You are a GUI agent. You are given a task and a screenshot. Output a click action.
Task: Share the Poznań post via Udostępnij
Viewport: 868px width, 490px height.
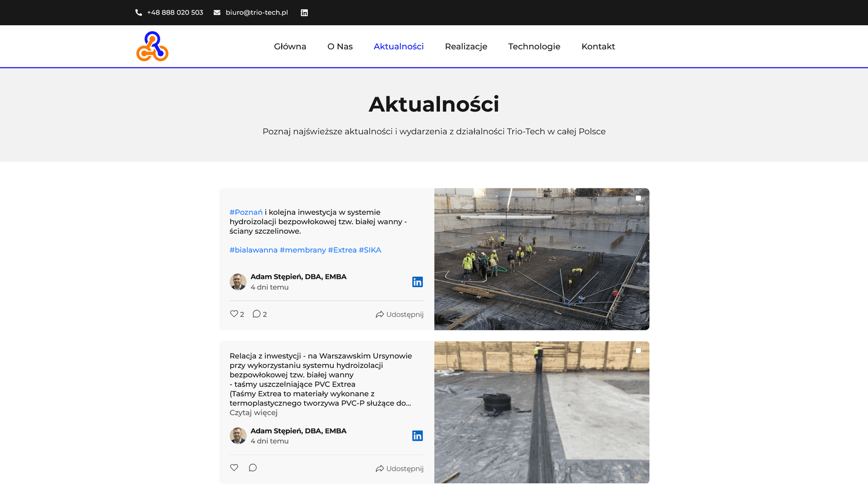point(400,315)
